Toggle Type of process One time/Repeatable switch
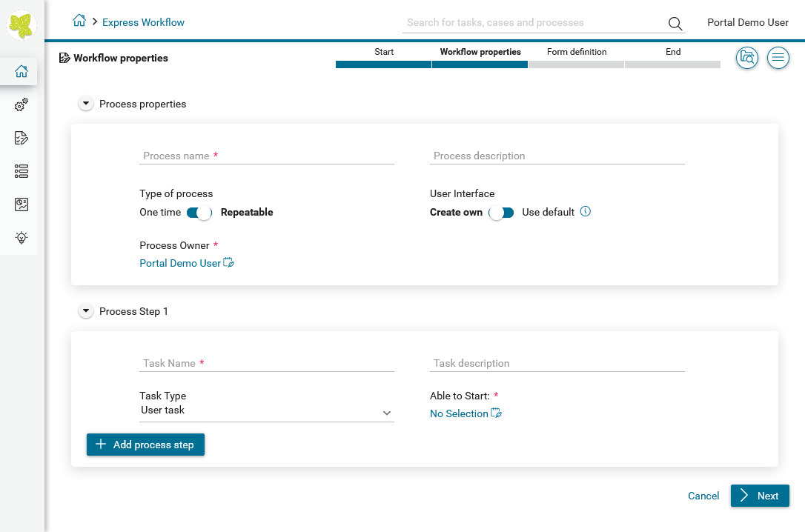805x532 pixels. pos(199,213)
